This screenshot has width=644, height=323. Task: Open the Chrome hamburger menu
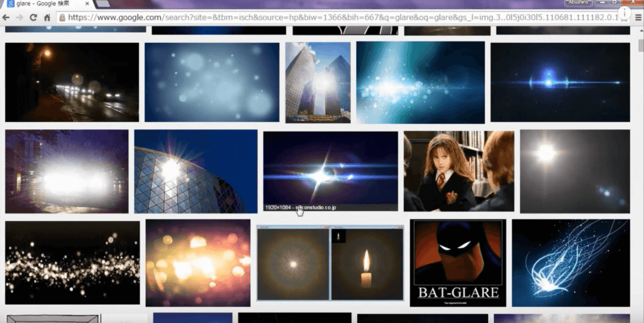pyautogui.click(x=636, y=18)
